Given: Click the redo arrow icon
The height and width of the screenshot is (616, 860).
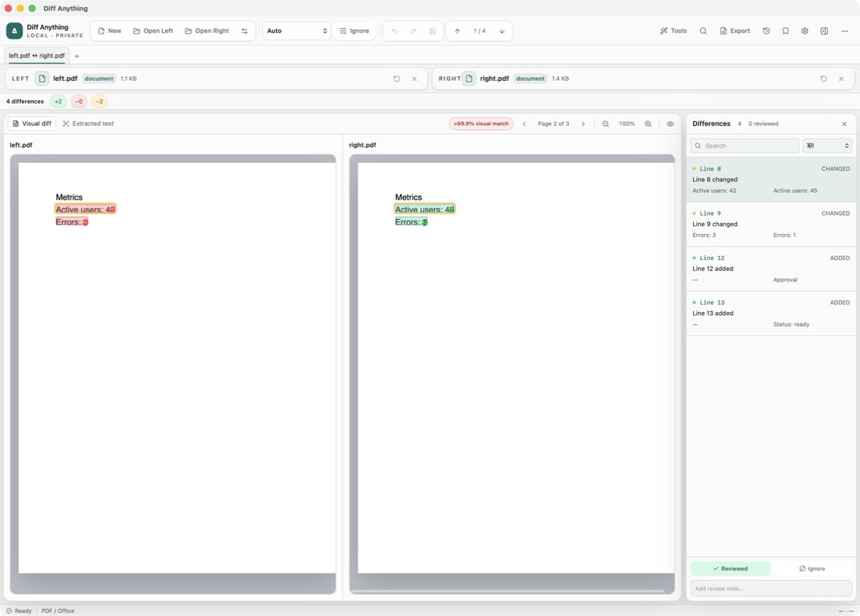Looking at the screenshot, I should (x=413, y=30).
